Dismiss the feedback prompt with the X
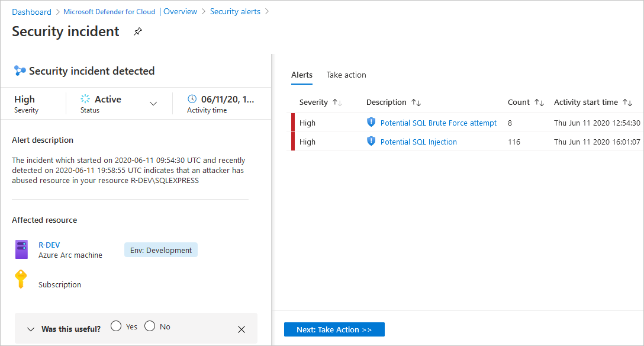Viewport: 644px width, 346px height. pos(241,329)
